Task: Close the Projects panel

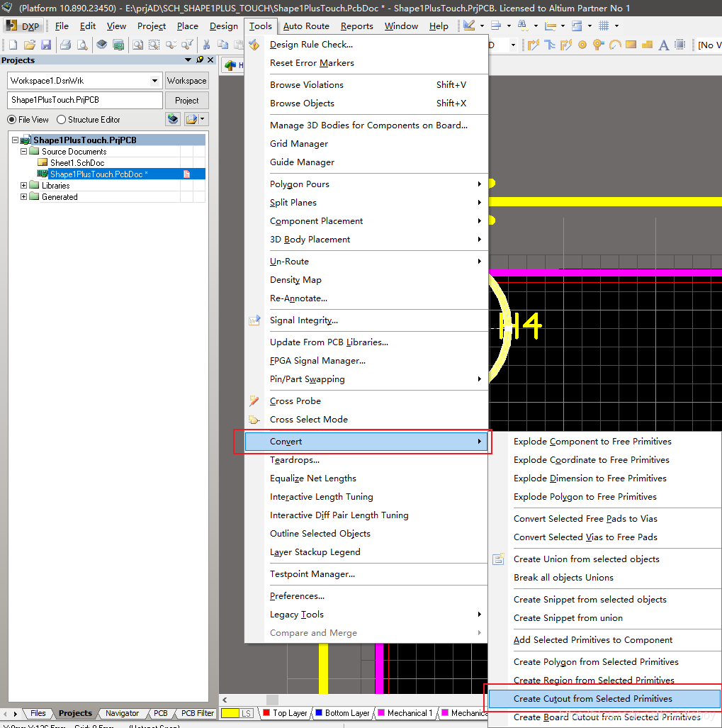Action: point(210,60)
